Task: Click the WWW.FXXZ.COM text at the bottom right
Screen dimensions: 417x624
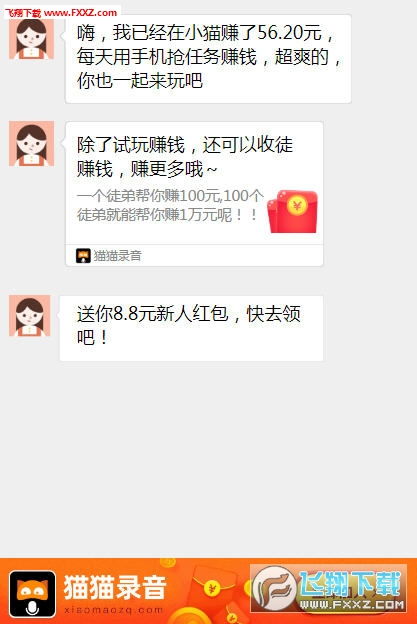Action: pyautogui.click(x=352, y=605)
